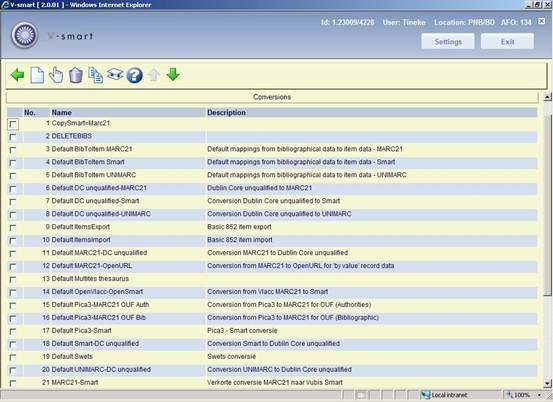Tick the checkbox for CopySmart=Marc21
This screenshot has height=402, width=553.
13,124
